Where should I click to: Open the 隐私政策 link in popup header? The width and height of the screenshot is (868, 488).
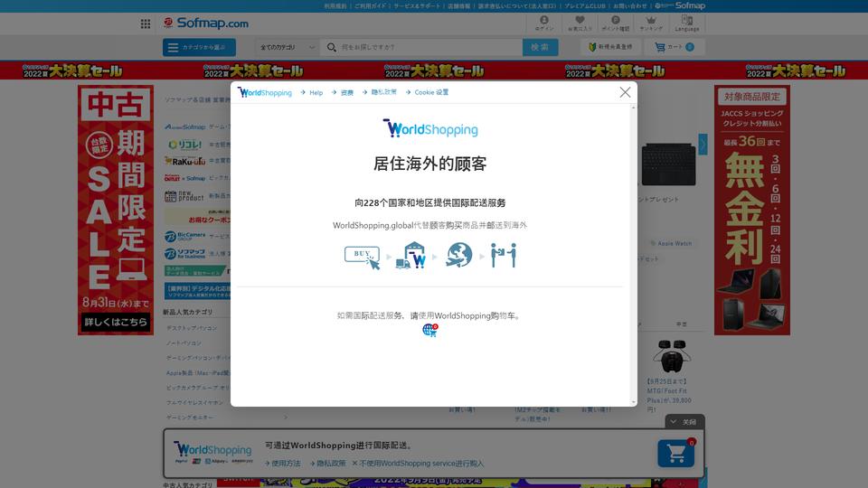coord(383,92)
